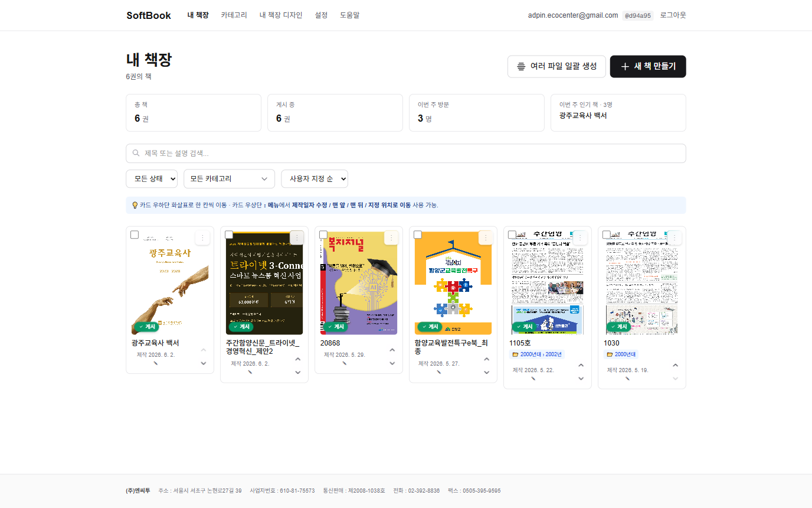Screen dimensions: 812x508
Task: Click the @d94a95 account badge
Action: click(x=639, y=15)
